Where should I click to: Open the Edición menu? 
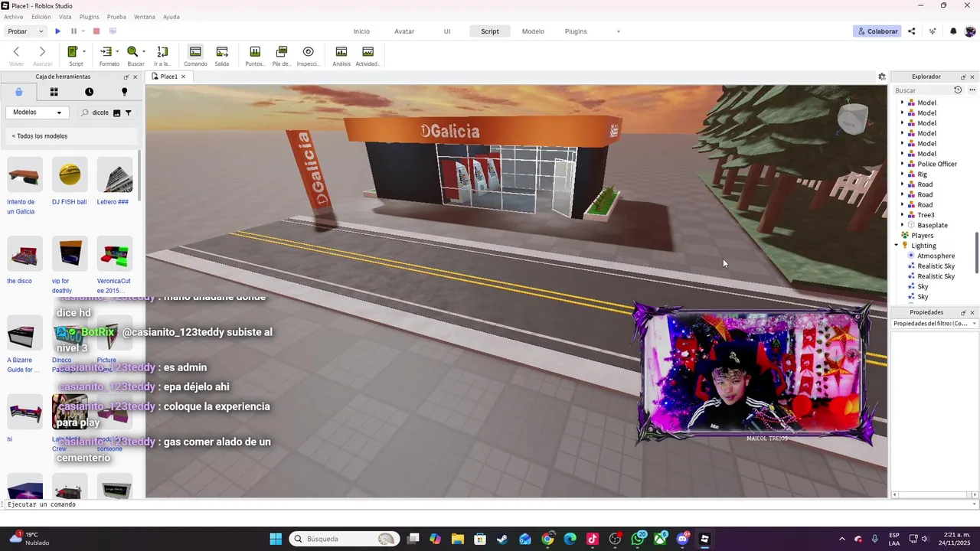41,17
